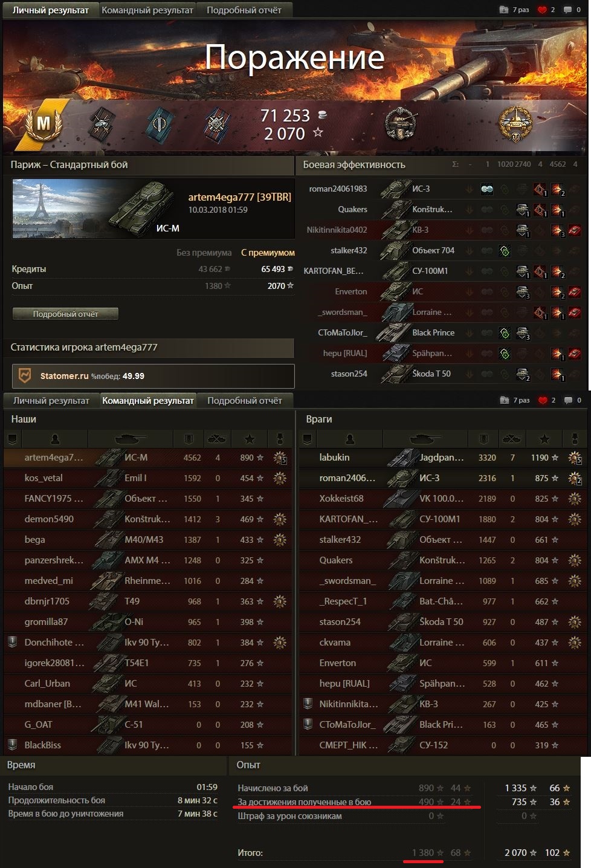Switch to Командный результат tab at top
Screen dimensions: 591x868
tap(147, 10)
